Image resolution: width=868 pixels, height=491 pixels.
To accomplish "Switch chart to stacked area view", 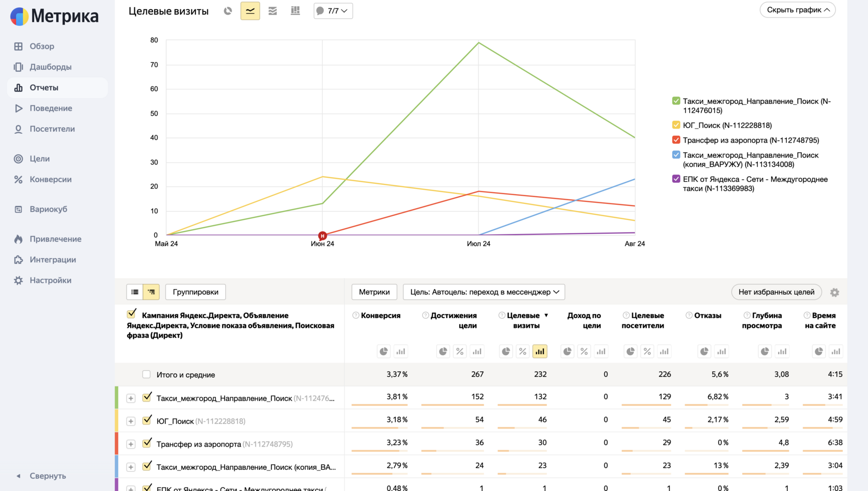I will pos(273,11).
